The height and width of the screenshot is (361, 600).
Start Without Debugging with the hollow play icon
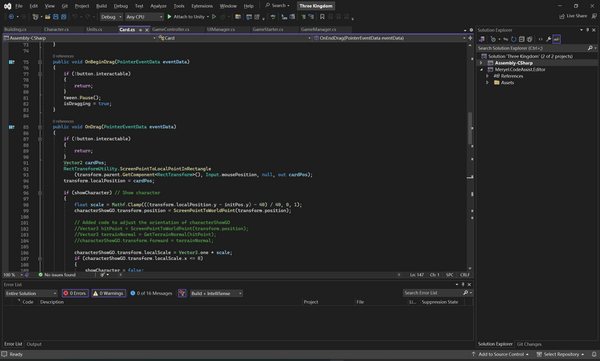pyautogui.click(x=214, y=17)
